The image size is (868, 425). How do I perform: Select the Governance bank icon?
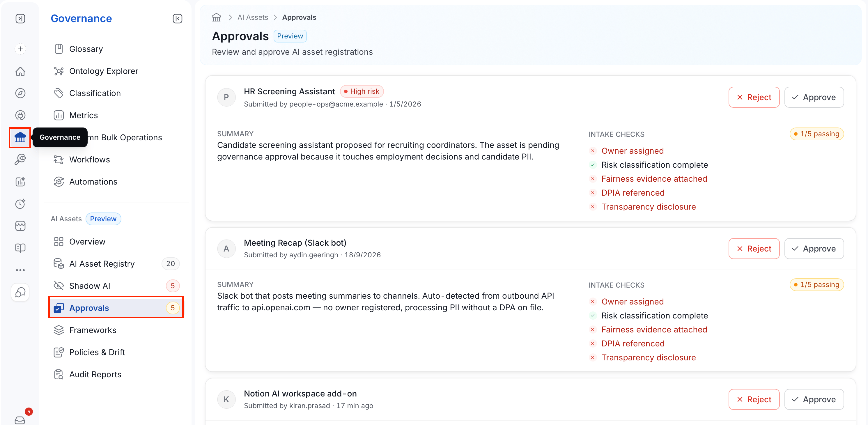click(x=20, y=137)
